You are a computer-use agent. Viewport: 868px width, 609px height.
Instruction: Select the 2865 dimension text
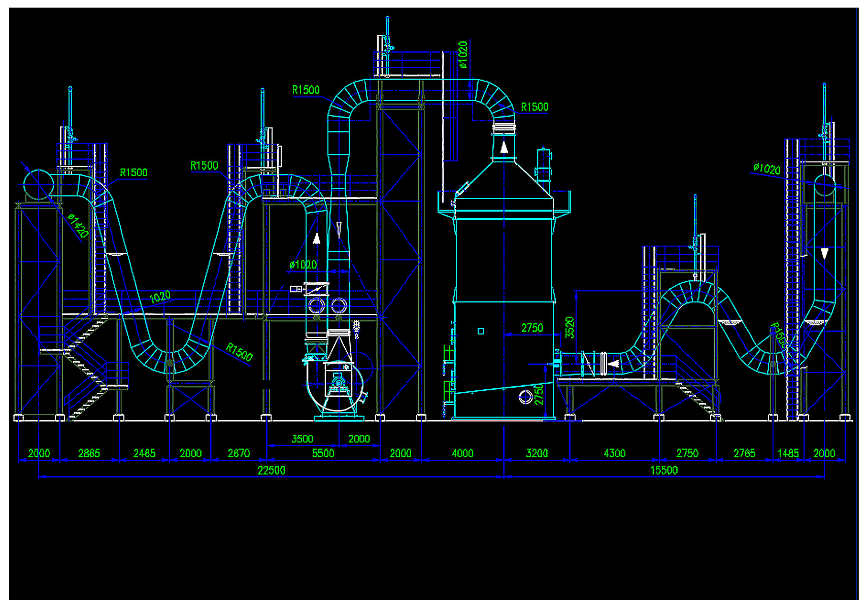pos(89,453)
